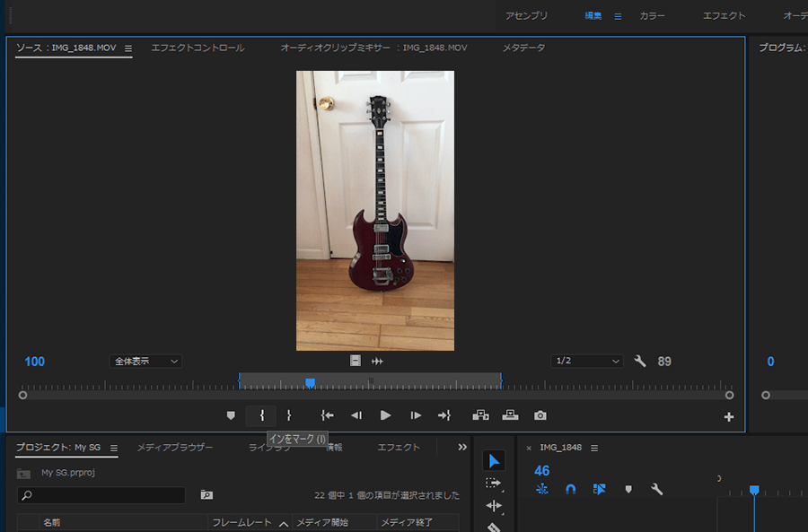
Task: Switch to the エフェクトコントロール tab
Action: [x=198, y=48]
